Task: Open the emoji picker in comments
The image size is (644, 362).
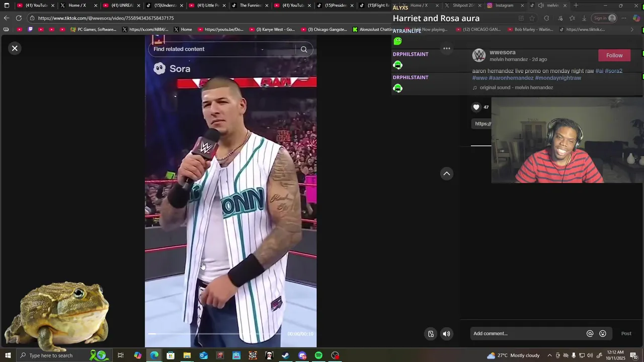Action: point(603,333)
